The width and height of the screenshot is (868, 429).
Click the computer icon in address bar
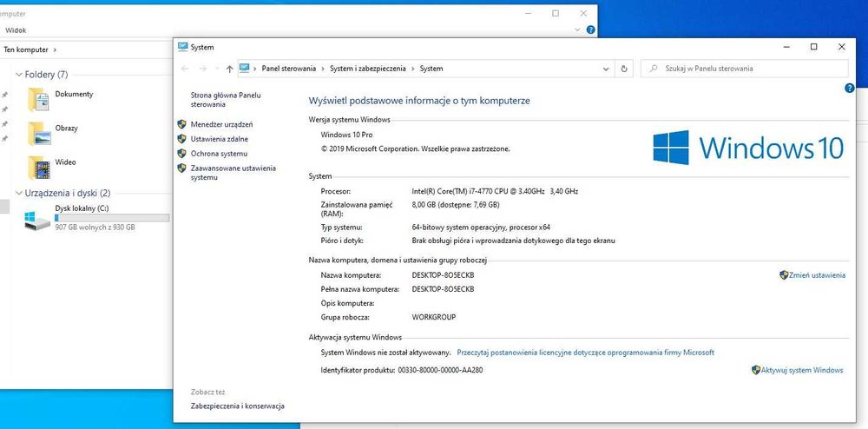tap(244, 68)
